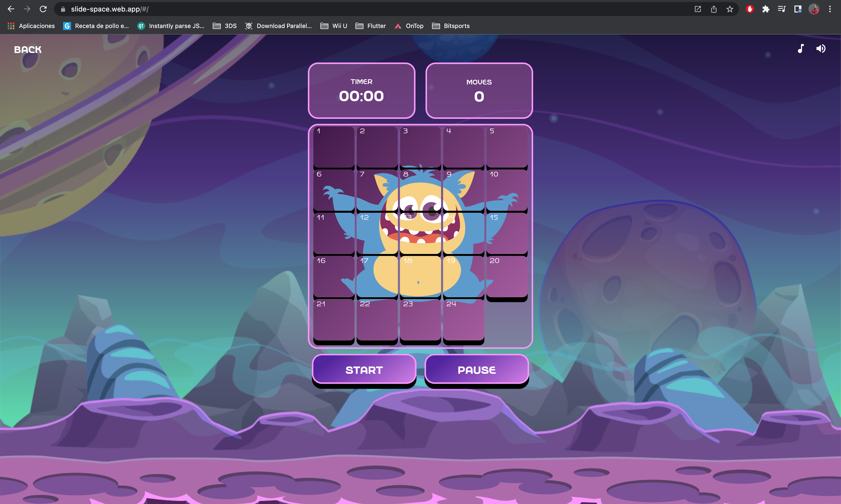This screenshot has height=504, width=841.
Task: Toggle the music note icon
Action: tap(800, 48)
